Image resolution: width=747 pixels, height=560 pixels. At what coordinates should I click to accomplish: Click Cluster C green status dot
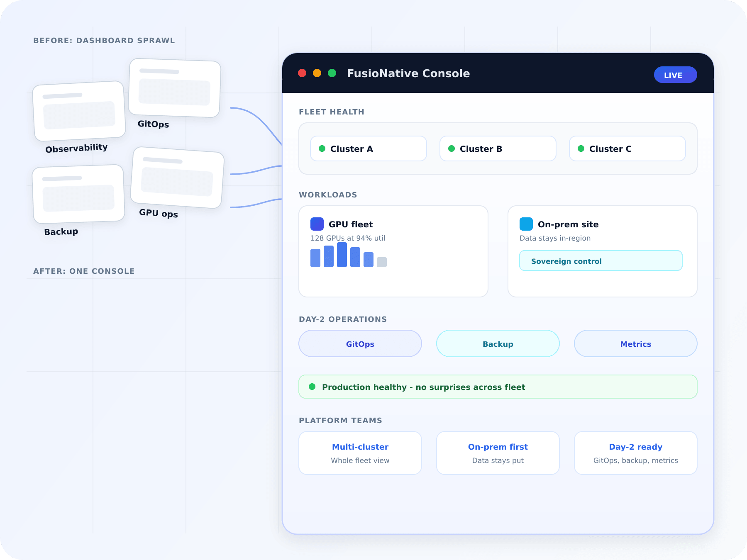(581, 149)
